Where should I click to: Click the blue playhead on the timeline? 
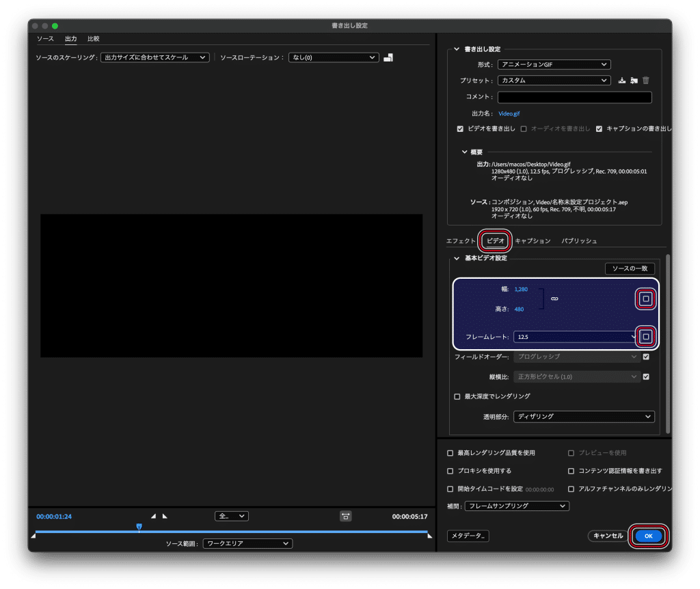(139, 527)
